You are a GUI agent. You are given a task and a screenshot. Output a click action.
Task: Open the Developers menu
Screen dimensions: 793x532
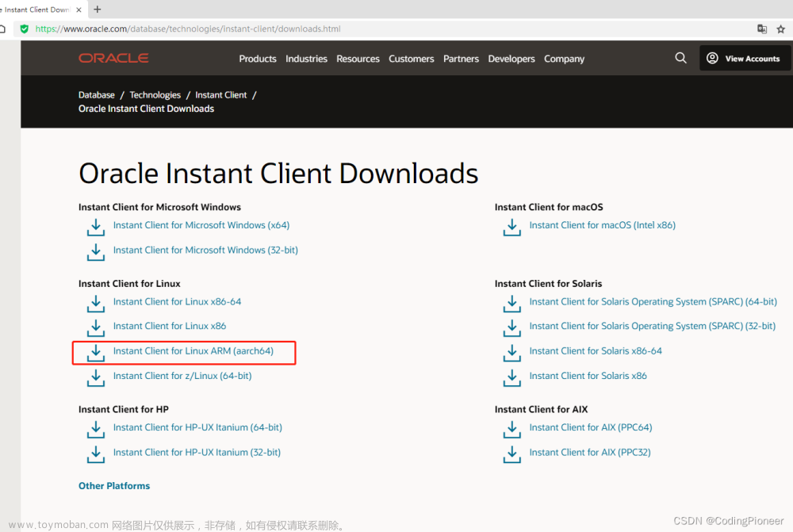(511, 59)
